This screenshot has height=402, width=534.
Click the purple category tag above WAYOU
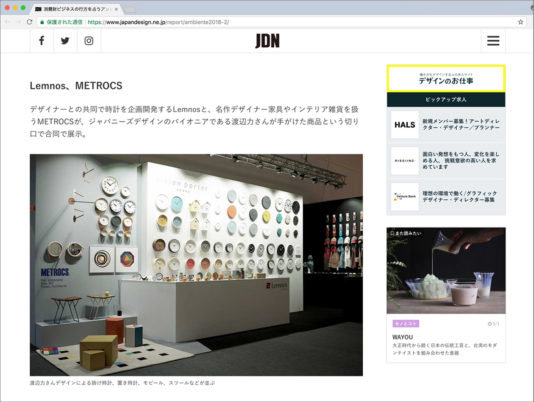[x=406, y=324]
